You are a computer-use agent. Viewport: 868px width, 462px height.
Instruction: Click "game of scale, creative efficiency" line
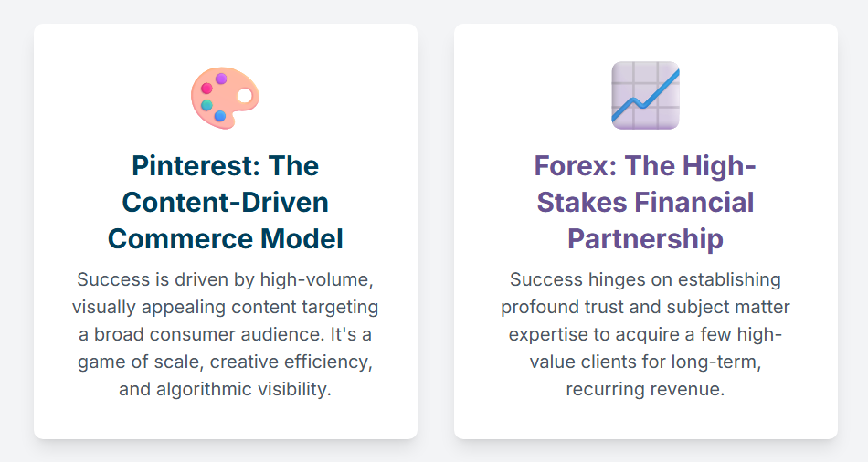click(226, 362)
